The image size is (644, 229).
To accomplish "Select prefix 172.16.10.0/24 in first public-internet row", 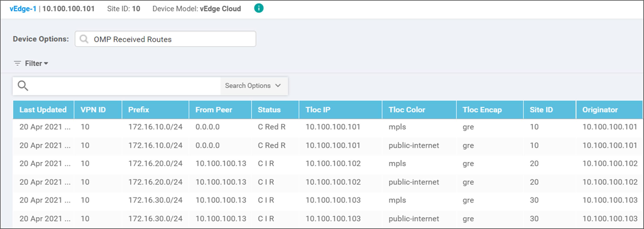I will pos(155,145).
